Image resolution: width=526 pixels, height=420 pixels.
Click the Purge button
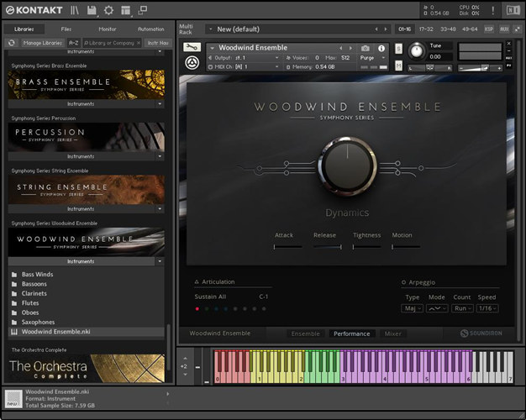368,57
